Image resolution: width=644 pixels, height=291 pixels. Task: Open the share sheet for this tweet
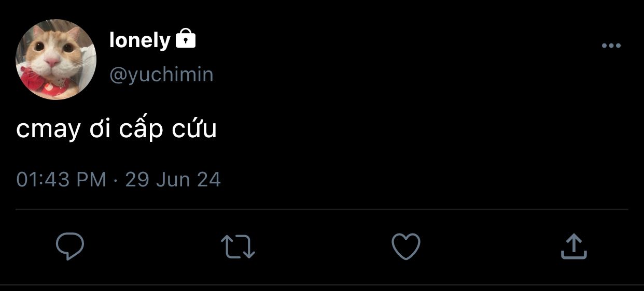pos(574,246)
